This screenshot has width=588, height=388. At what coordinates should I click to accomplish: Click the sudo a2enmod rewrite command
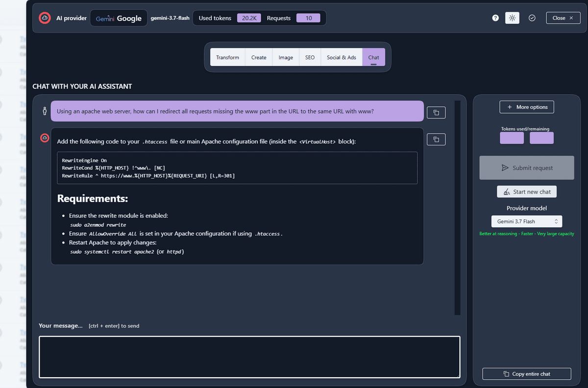tap(98, 225)
